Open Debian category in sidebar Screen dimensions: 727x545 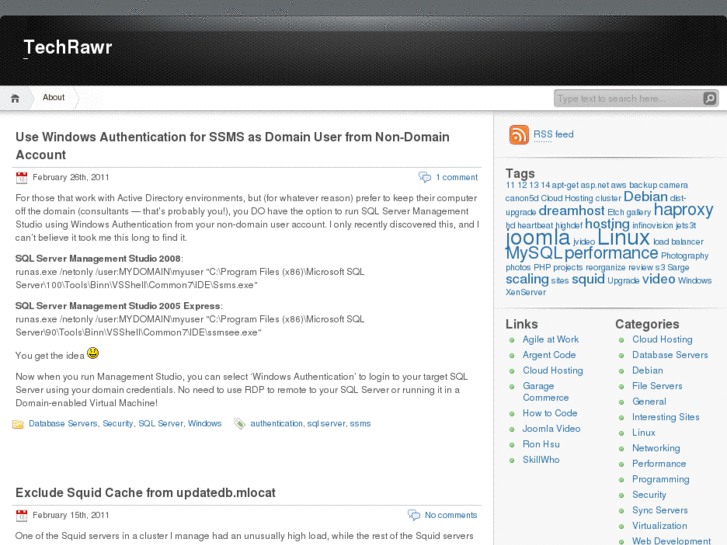(648, 371)
